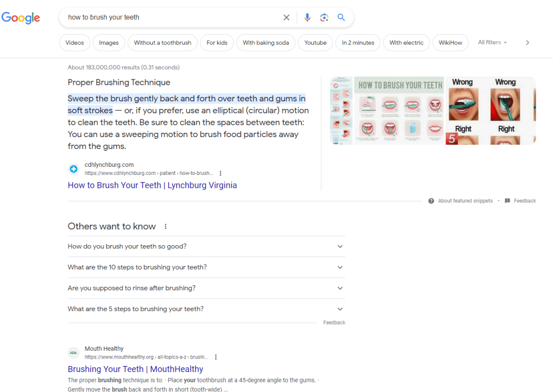Image resolution: width=553 pixels, height=392 pixels.
Task: Open 'About featured snippets' link
Action: pyautogui.click(x=465, y=200)
